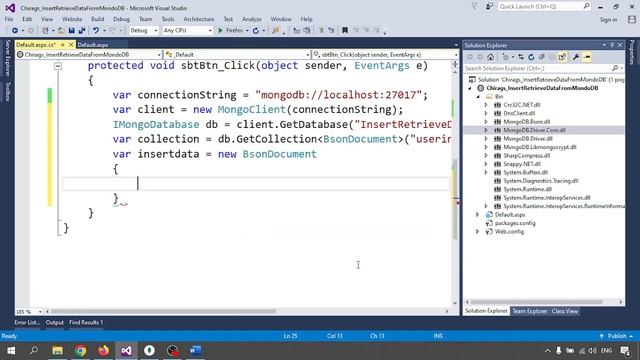
Task: Start debugging with green play Firefox button
Action: [x=231, y=31]
